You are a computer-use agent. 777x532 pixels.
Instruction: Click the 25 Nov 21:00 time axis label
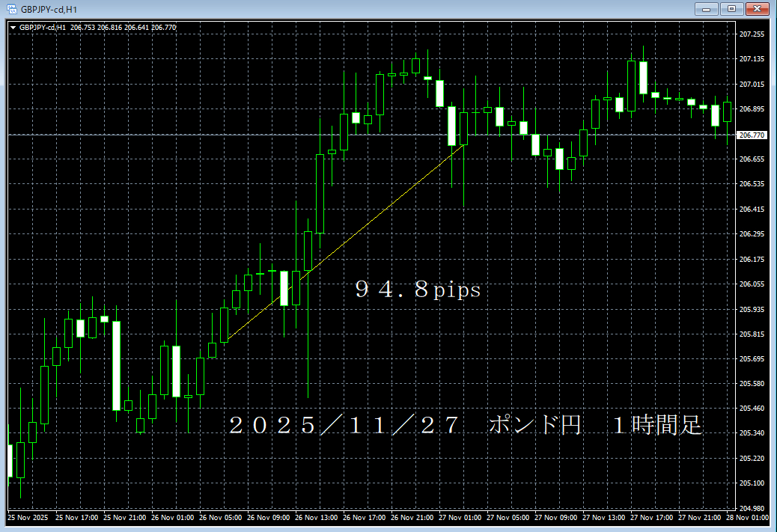(x=125, y=518)
